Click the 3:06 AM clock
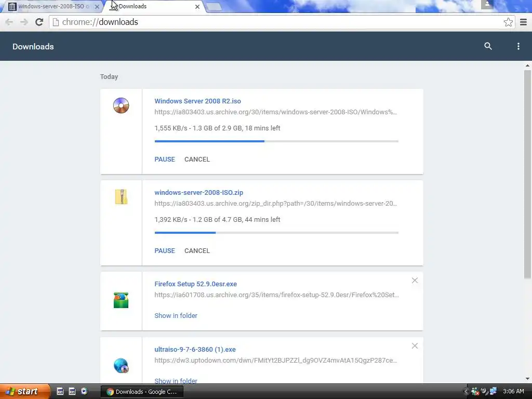The height and width of the screenshot is (399, 532). coord(513,391)
